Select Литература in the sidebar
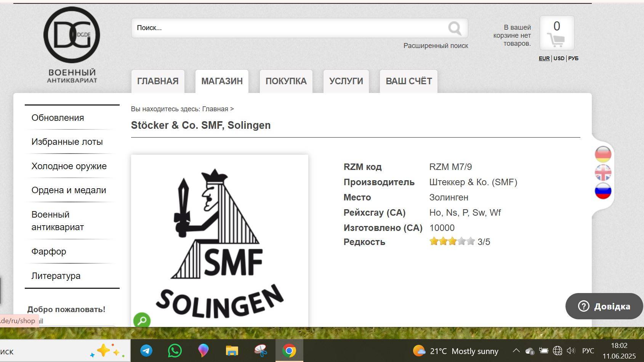 point(56,276)
